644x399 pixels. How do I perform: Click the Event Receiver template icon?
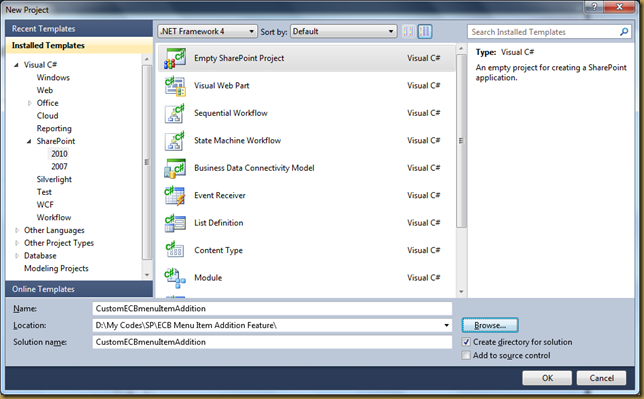(x=175, y=196)
